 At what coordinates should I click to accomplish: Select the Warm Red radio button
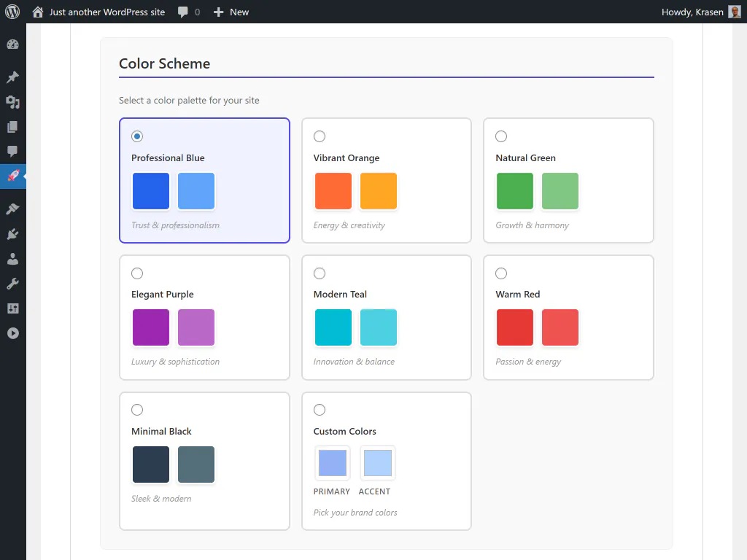coord(501,273)
